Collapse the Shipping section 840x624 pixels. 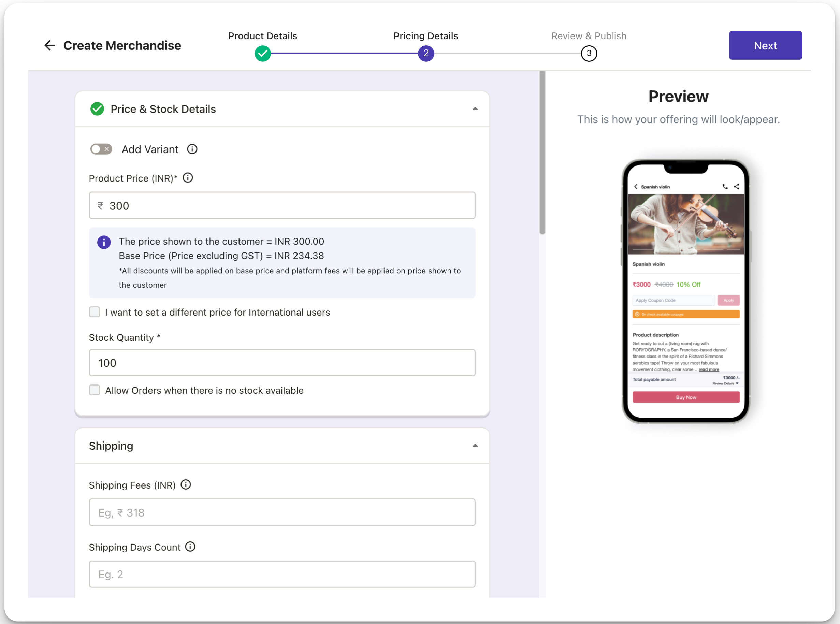tap(475, 446)
